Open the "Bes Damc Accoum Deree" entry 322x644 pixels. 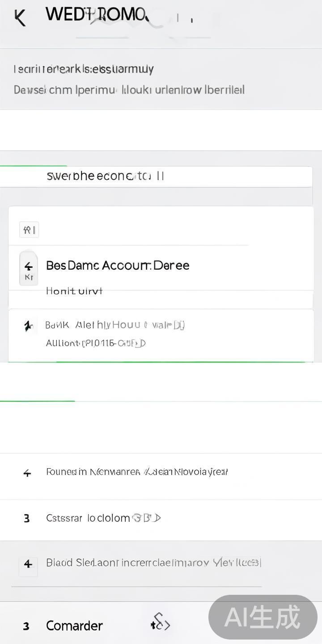tap(118, 265)
